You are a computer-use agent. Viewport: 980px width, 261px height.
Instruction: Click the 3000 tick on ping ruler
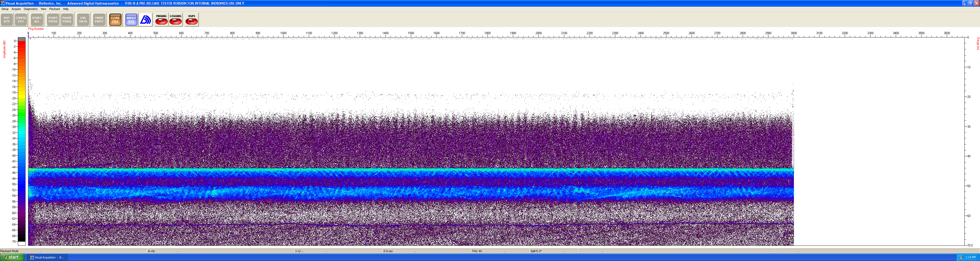pyautogui.click(x=794, y=33)
